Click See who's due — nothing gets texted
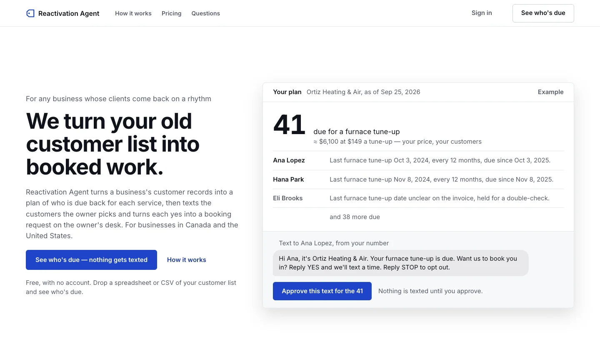This screenshot has width=600, height=364. (x=91, y=260)
